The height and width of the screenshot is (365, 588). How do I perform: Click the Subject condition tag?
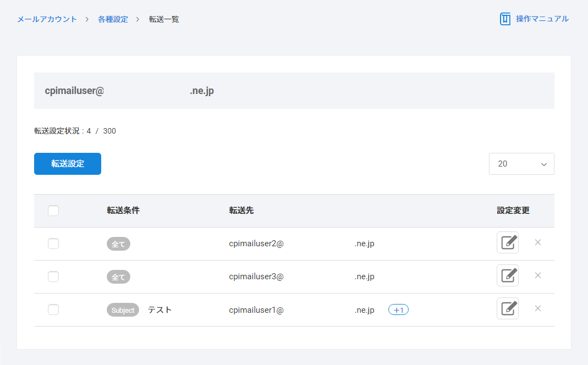pos(123,310)
